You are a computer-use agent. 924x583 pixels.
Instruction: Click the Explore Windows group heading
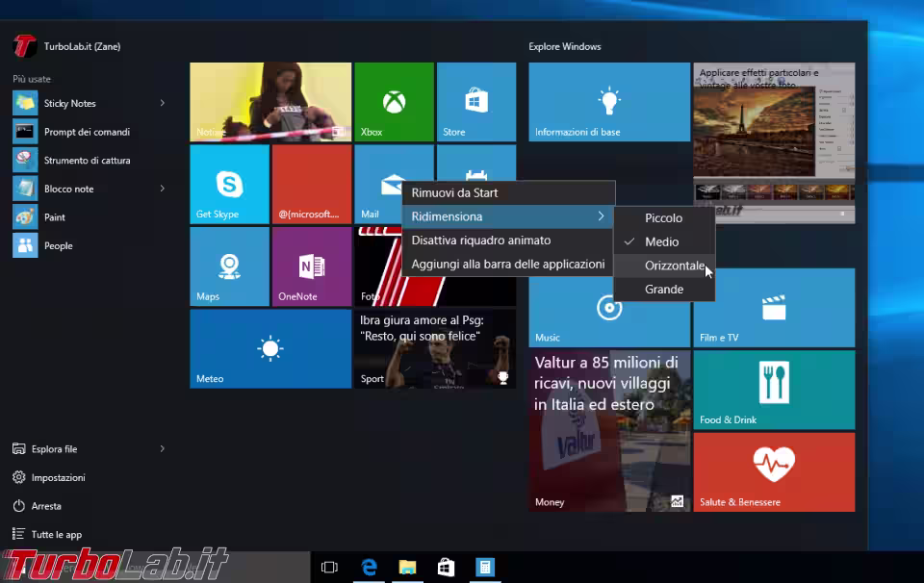pyautogui.click(x=565, y=46)
